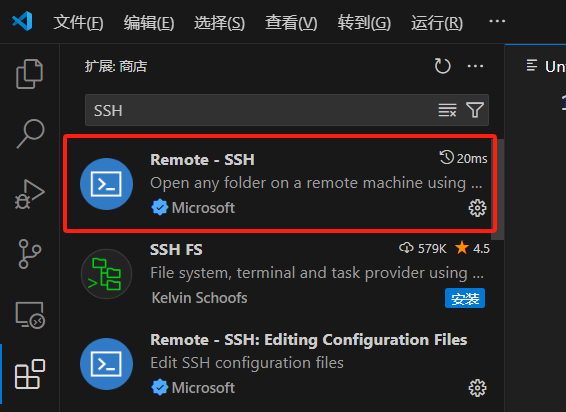Open the extension filter dropdown
This screenshot has width=566, height=412.
475,110
